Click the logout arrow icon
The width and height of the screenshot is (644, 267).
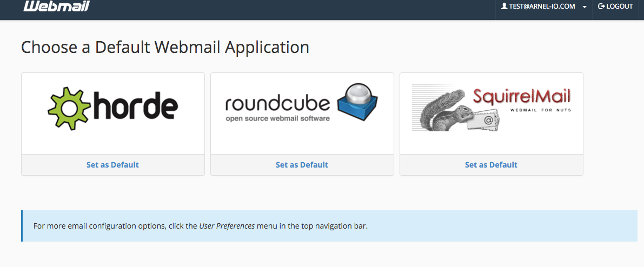pyautogui.click(x=601, y=6)
